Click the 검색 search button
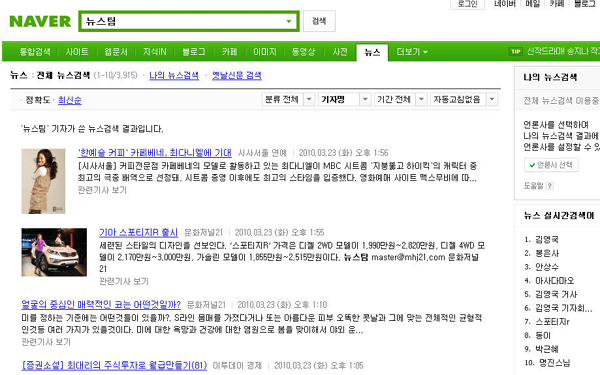This screenshot has height=375, width=600. 319,21
